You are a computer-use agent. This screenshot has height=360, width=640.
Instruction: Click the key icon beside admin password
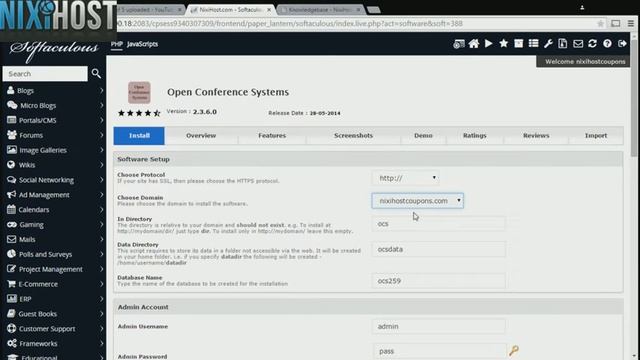[x=514, y=350]
